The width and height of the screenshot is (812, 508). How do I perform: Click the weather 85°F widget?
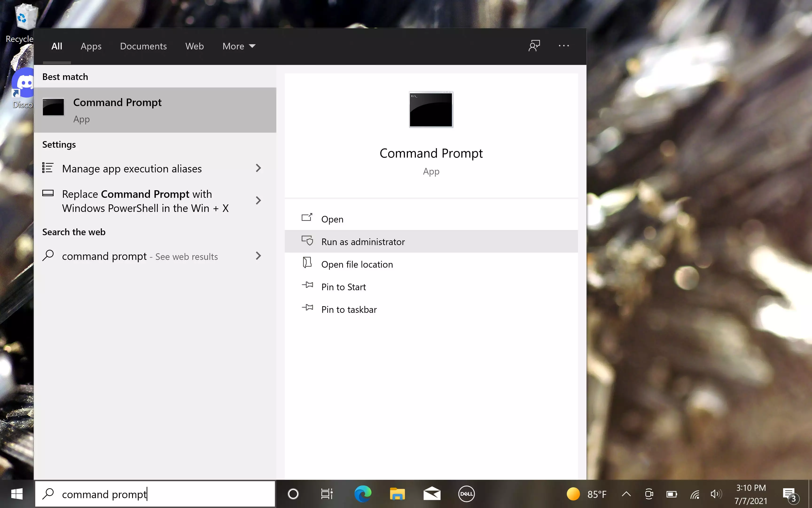(x=586, y=494)
